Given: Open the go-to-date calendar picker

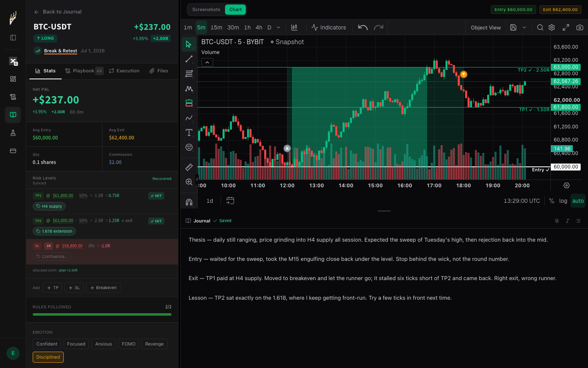Looking at the screenshot, I should pyautogui.click(x=230, y=201).
